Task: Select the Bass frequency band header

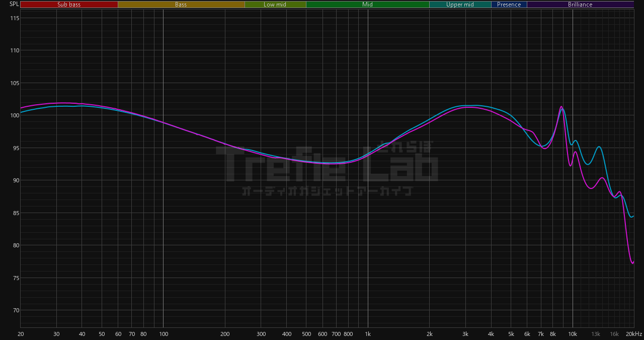Action: pos(181,5)
